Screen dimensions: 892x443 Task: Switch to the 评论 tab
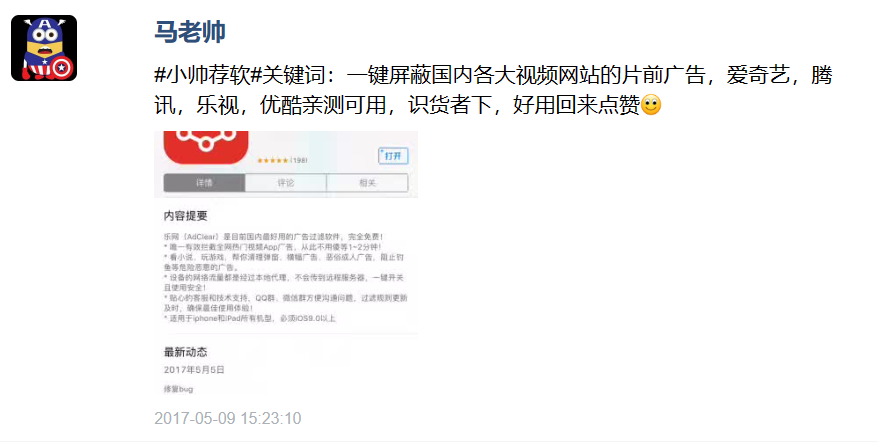click(x=286, y=183)
